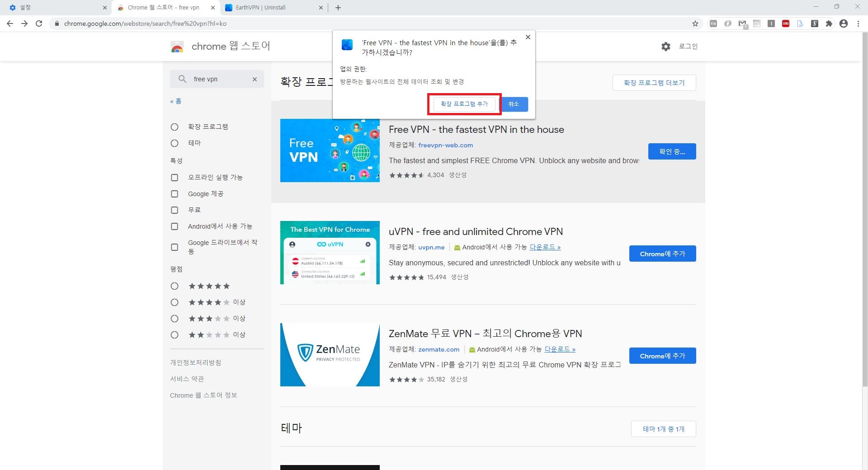This screenshot has height=470, width=868.
Task: Select the 테마 radio filter
Action: (x=175, y=143)
